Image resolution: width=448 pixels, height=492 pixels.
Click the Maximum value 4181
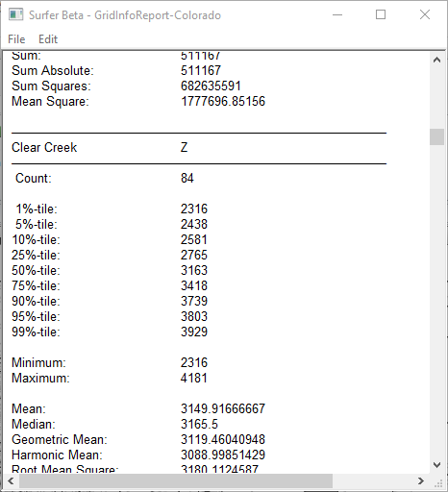click(x=194, y=378)
